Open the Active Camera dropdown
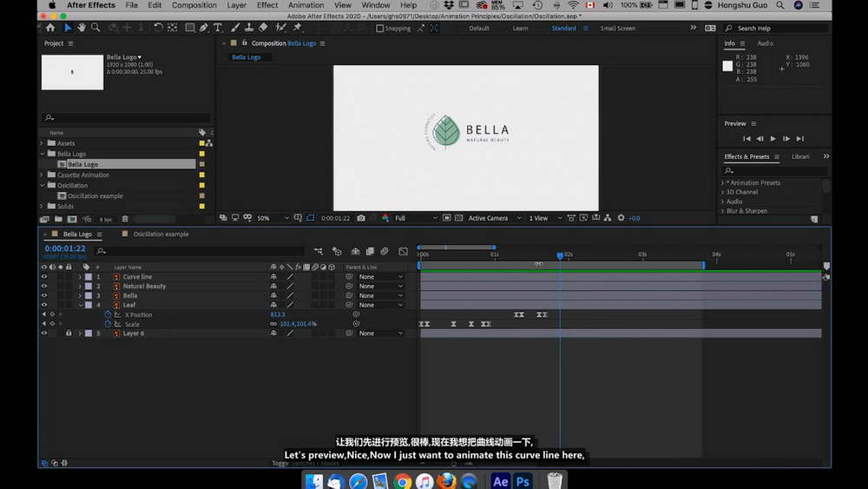 point(495,218)
